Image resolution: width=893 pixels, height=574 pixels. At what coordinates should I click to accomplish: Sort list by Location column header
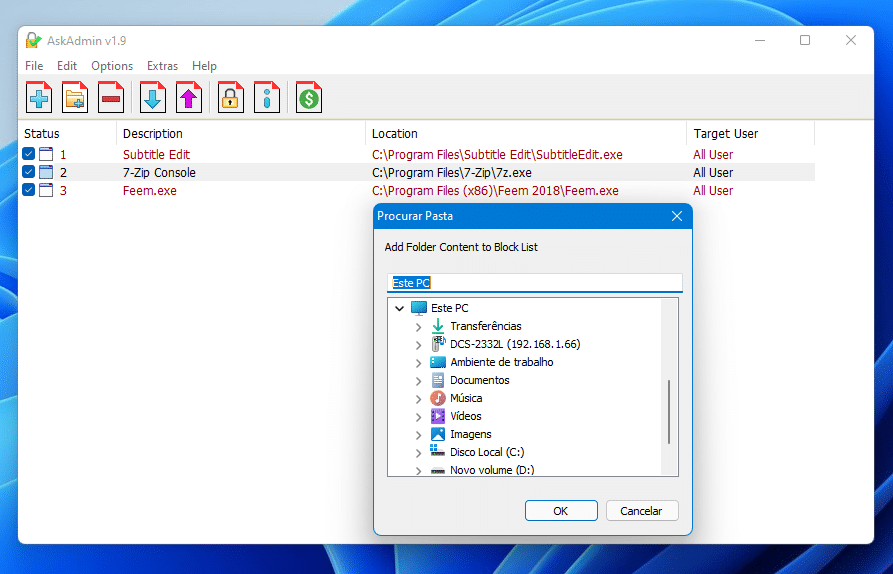pos(526,133)
